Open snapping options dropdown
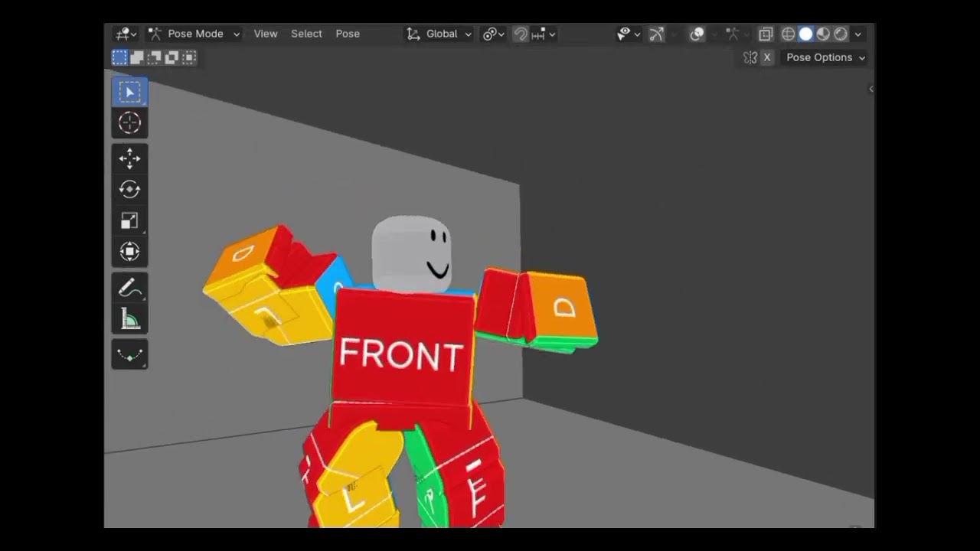Screen dimensions: 980x551 pos(543,34)
